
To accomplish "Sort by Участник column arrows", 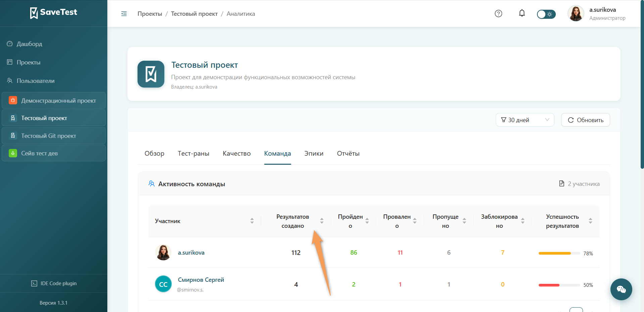I will [x=252, y=221].
